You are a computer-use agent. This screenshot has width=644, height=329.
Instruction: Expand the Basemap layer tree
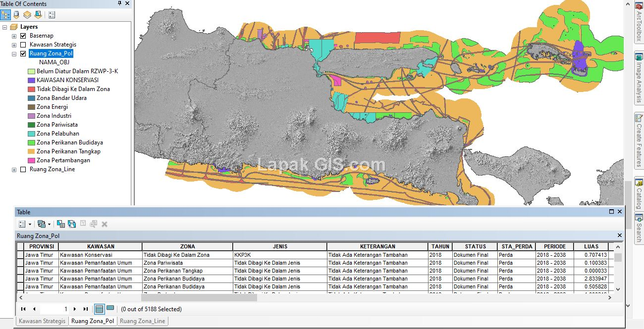(x=14, y=35)
